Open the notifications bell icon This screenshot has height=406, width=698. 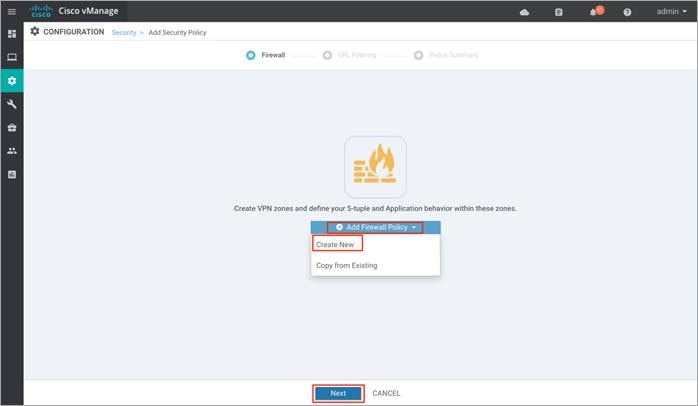(x=593, y=12)
